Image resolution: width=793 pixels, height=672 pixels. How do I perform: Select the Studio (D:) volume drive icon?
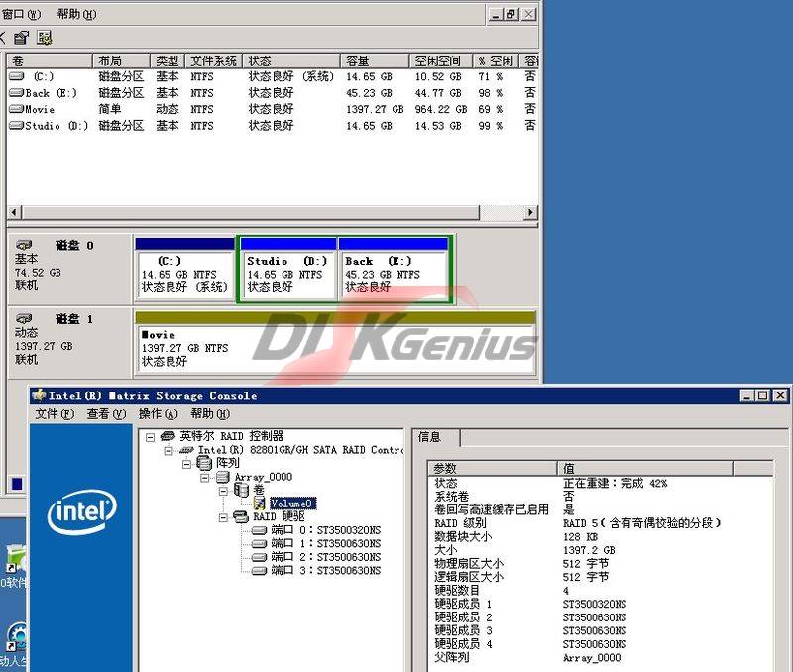(17, 126)
